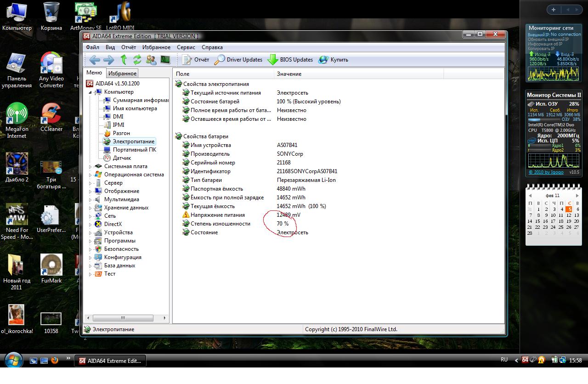Open the Датчик sensor item
Viewport: 588px width, 384px height.
122,158
